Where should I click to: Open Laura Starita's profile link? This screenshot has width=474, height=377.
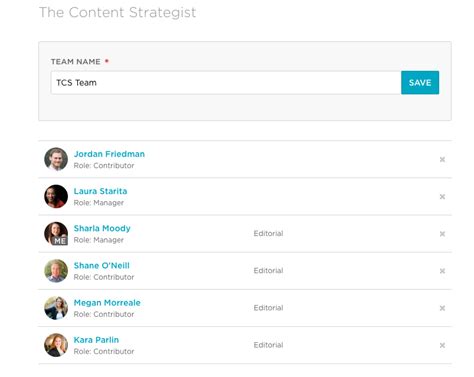coord(100,191)
